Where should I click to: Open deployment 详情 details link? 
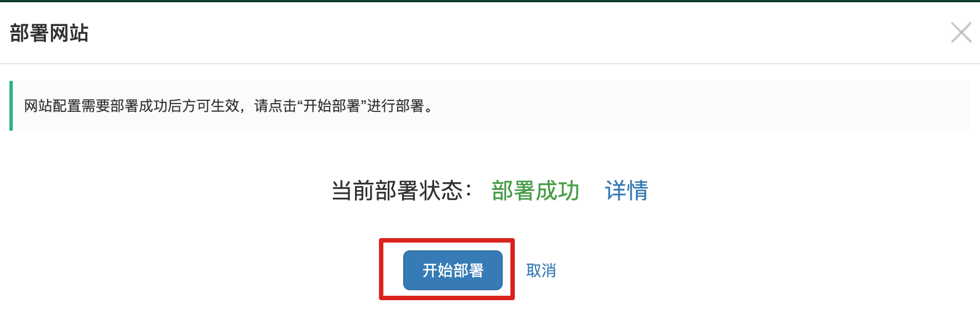pos(626,191)
